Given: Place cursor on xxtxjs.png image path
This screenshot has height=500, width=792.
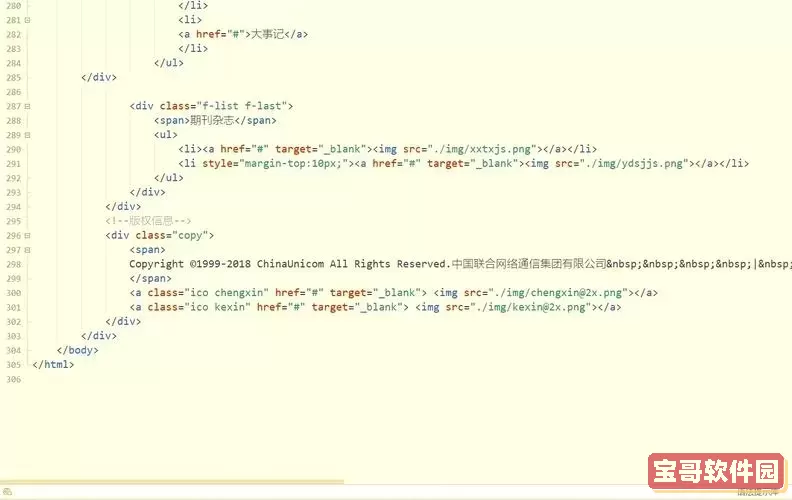Looking at the screenshot, I should pyautogui.click(x=482, y=149).
